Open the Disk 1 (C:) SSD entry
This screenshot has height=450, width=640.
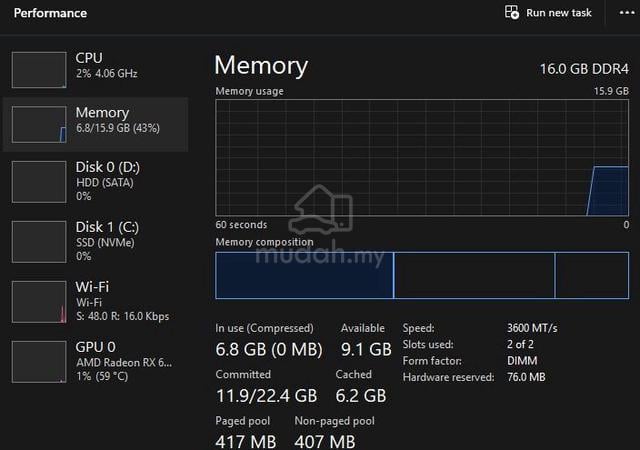[96, 241]
